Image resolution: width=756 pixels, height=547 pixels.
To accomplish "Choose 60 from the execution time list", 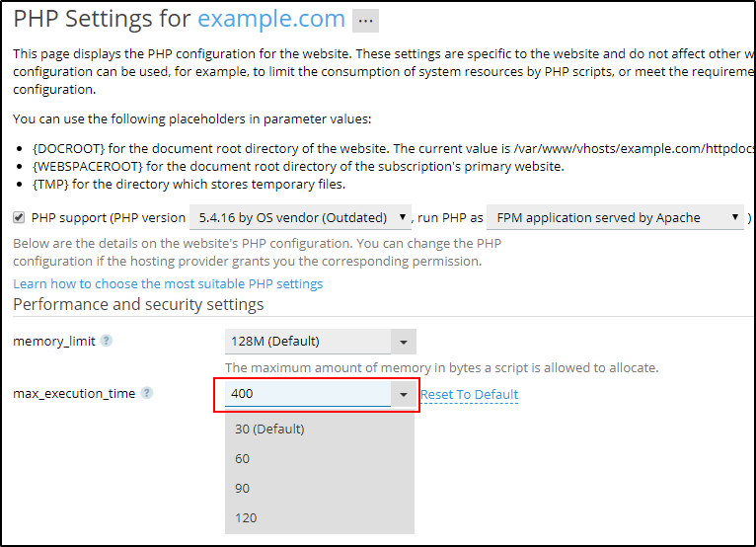I will click(x=243, y=458).
